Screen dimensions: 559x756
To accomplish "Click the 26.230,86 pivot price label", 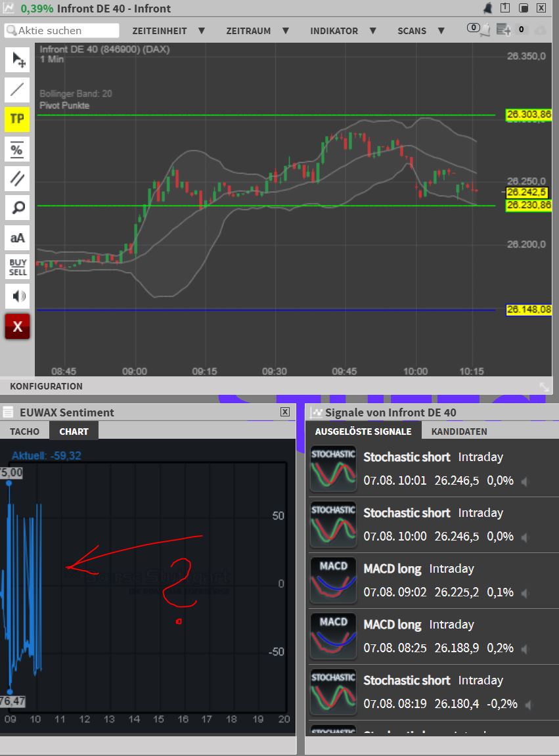I will pos(529,206).
